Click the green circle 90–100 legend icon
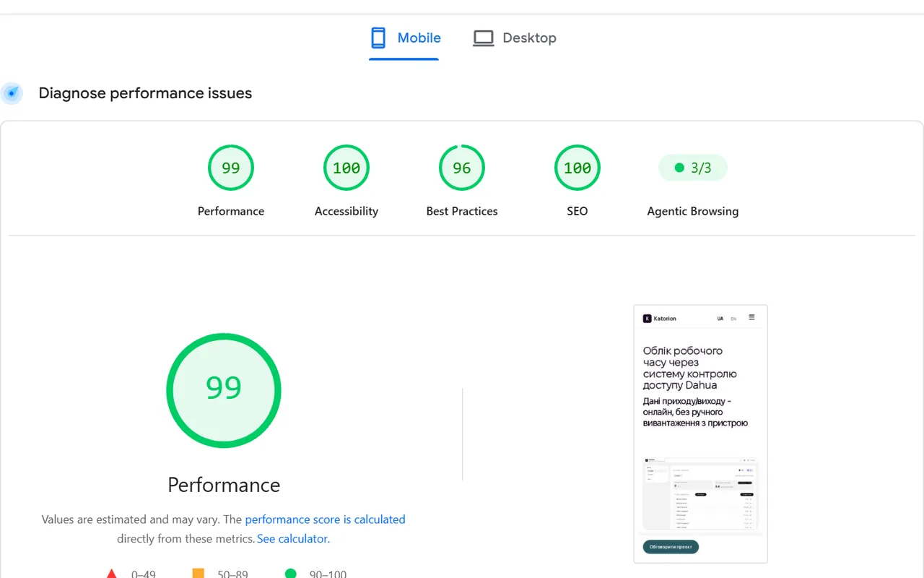 290,574
